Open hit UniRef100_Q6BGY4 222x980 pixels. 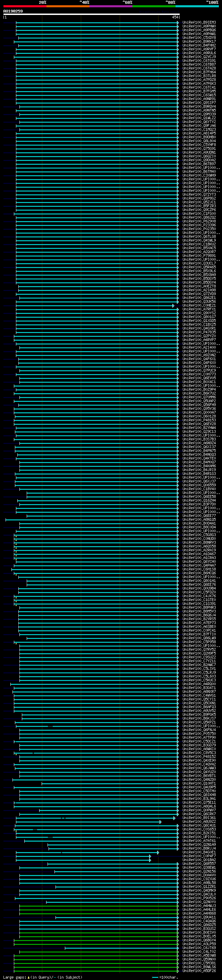(x=199, y=940)
